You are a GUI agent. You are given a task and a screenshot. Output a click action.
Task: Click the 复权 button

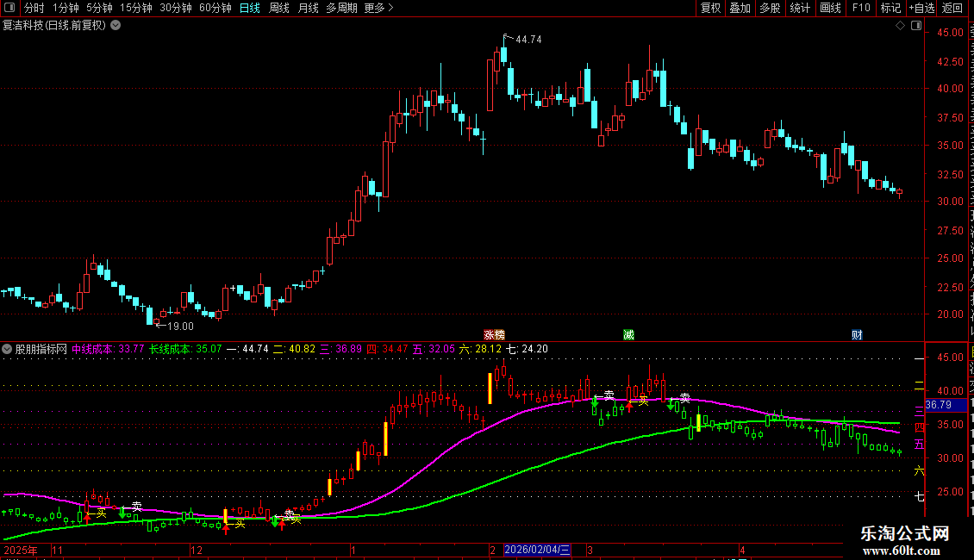tap(710, 8)
